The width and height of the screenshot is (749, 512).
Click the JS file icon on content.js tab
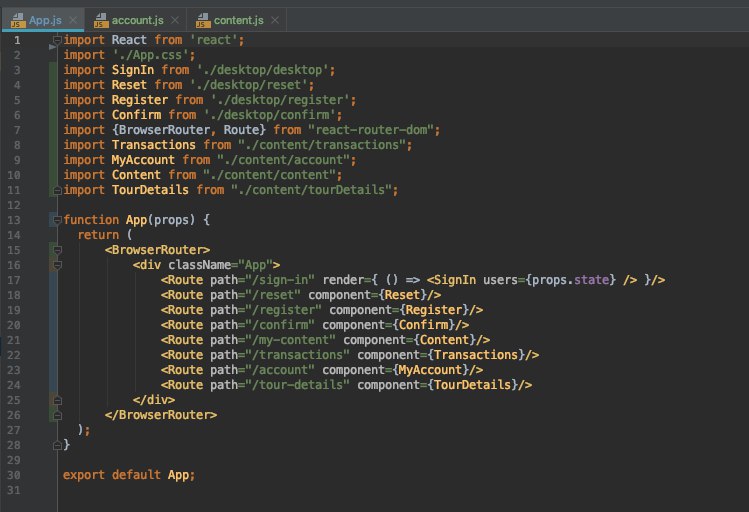tap(205, 18)
